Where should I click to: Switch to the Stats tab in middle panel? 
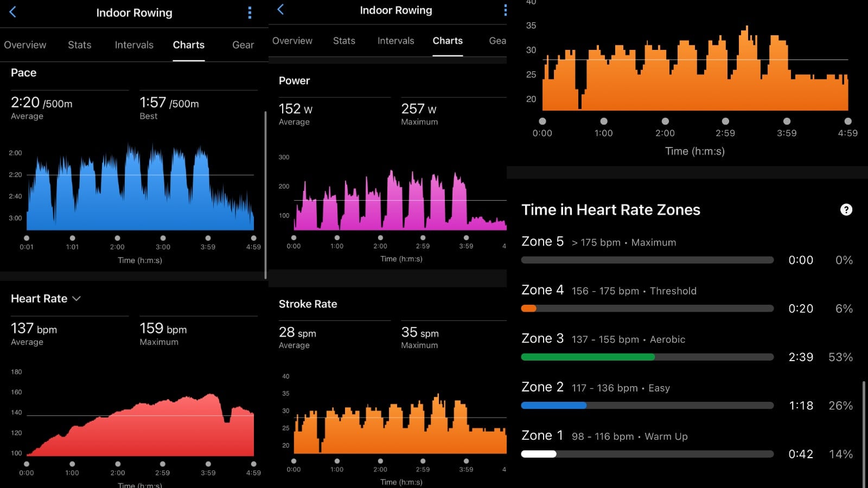point(344,41)
